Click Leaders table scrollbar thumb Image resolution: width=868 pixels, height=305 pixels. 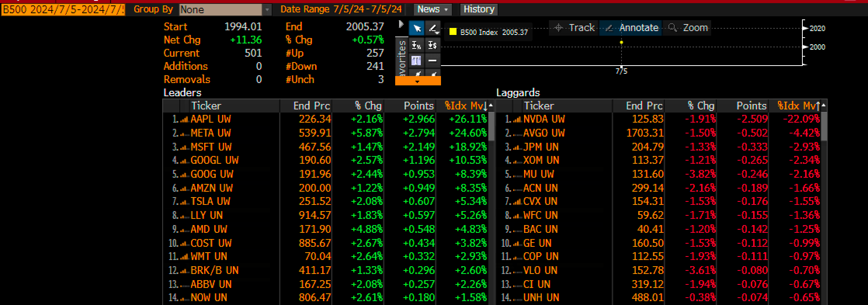[491, 127]
